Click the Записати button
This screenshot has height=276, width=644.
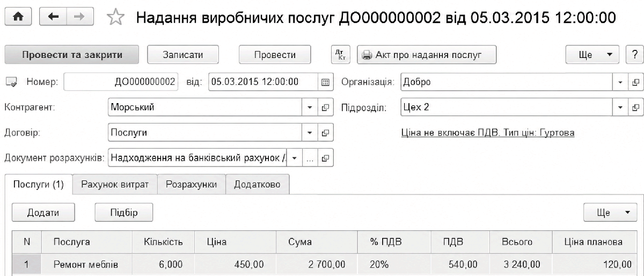tap(182, 54)
